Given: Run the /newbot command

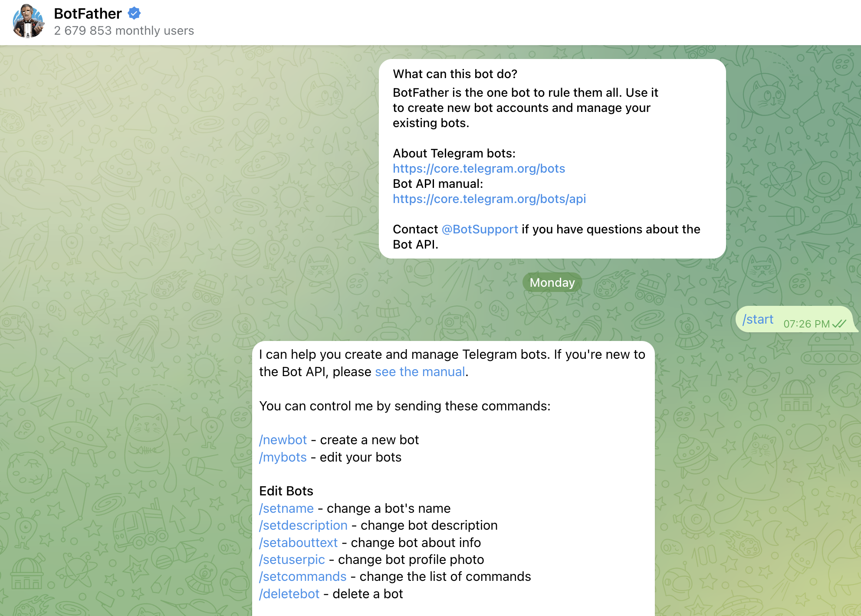Looking at the screenshot, I should pos(283,440).
